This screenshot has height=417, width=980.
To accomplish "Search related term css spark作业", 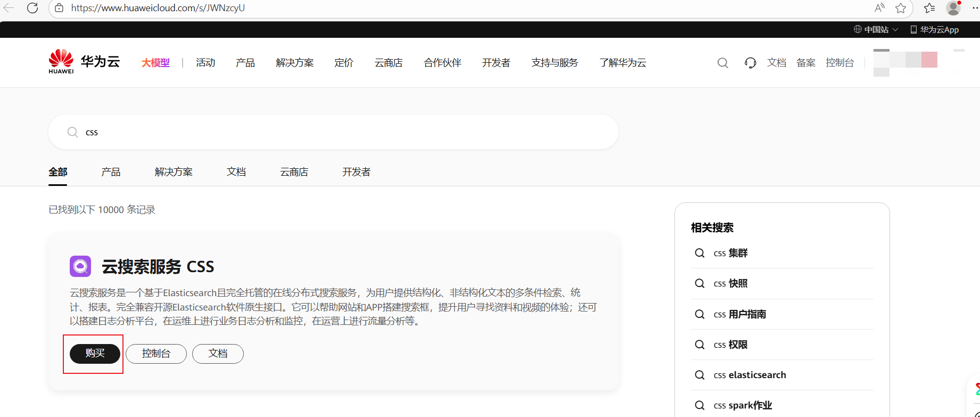I will (x=743, y=405).
